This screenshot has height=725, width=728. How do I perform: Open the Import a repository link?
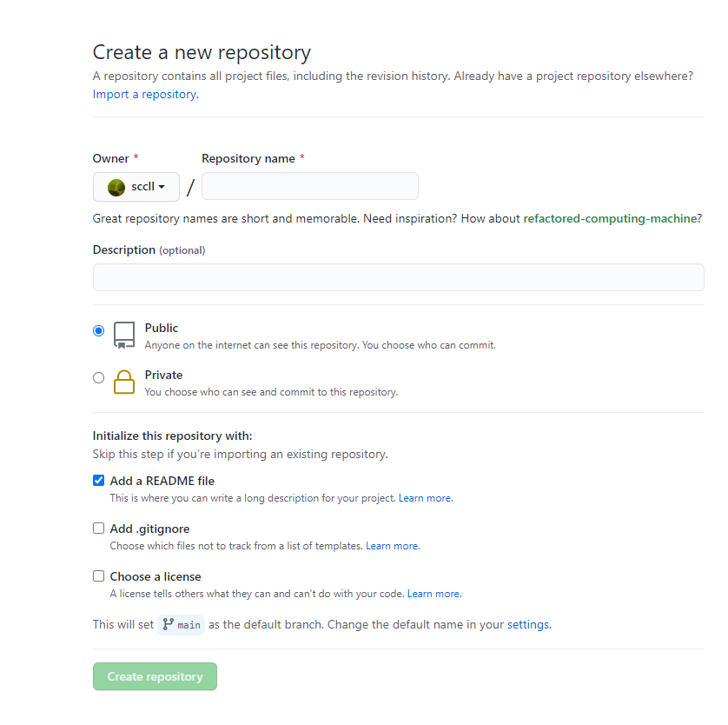[144, 94]
